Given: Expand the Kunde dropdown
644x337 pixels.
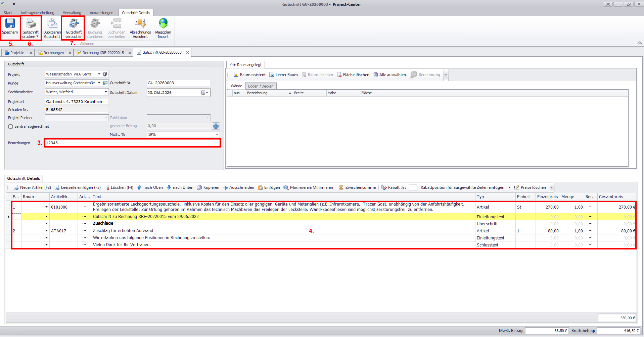Looking at the screenshot, I should coord(99,83).
